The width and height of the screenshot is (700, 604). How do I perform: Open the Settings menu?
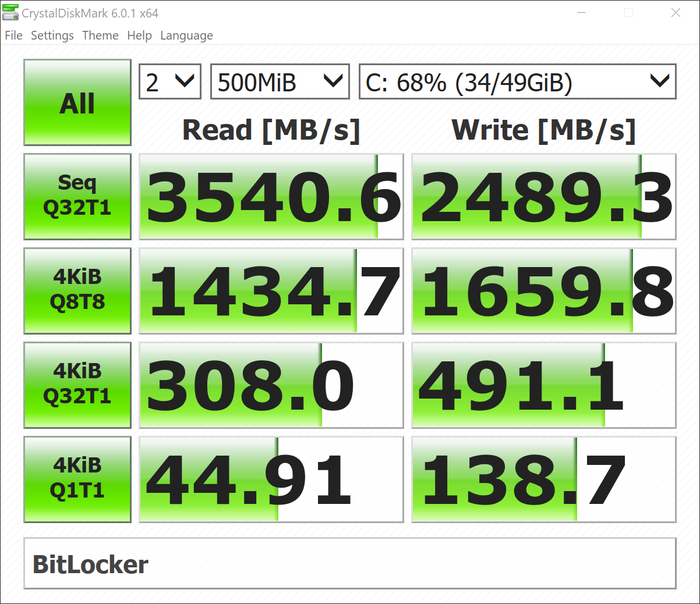(x=52, y=35)
